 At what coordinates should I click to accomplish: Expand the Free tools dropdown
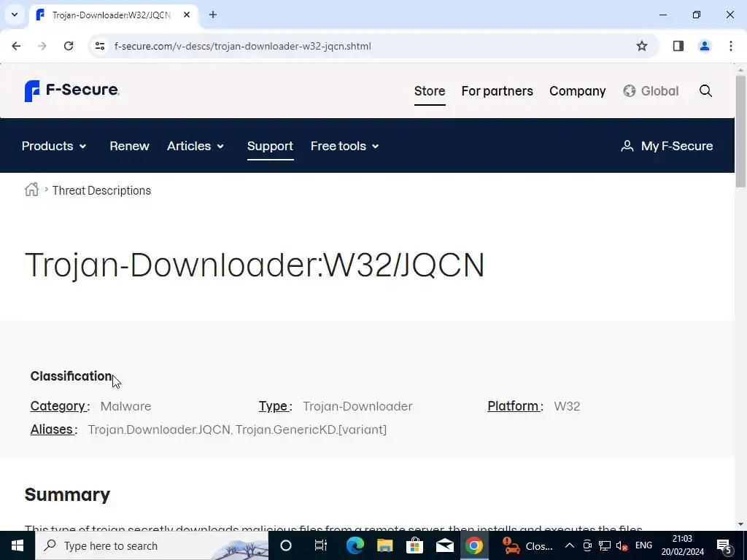tap(345, 146)
